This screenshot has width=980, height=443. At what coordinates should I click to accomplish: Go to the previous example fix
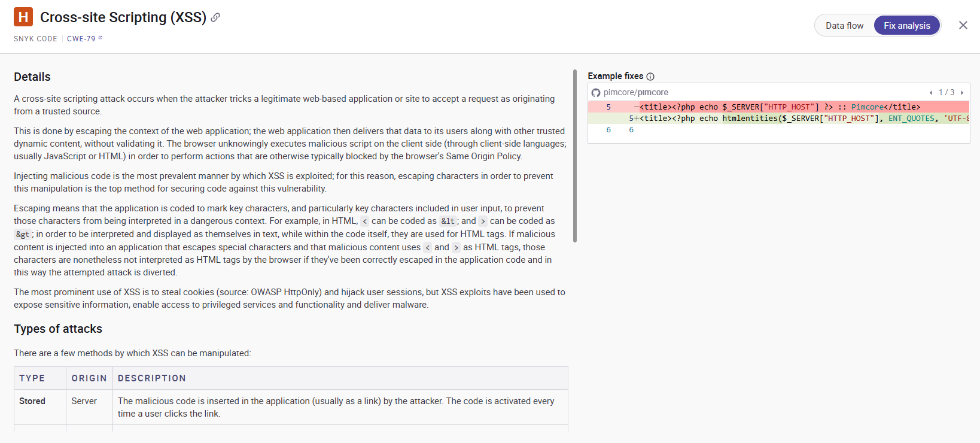pos(931,93)
